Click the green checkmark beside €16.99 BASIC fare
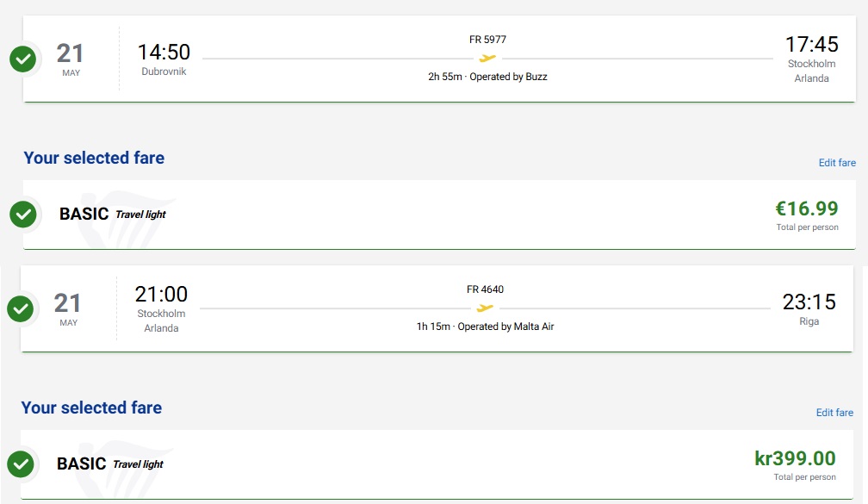Screen dimensions: 868x504 [22, 215]
